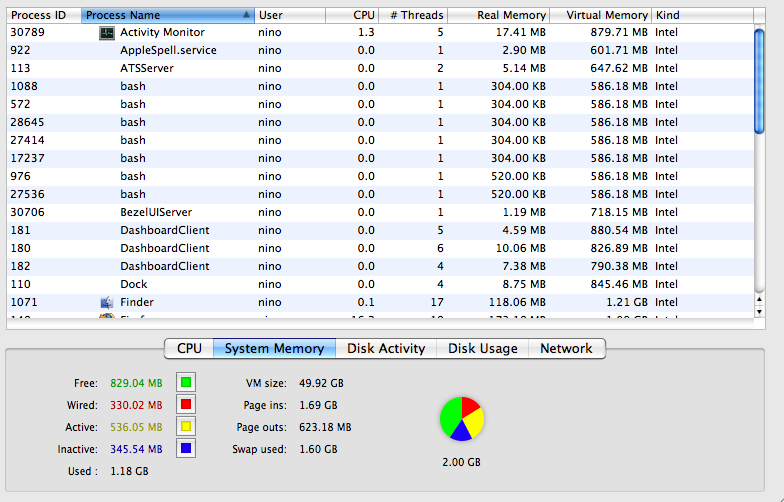This screenshot has height=502, width=784.
Task: Click the 49.92 GB VM size value
Action: pos(322,383)
